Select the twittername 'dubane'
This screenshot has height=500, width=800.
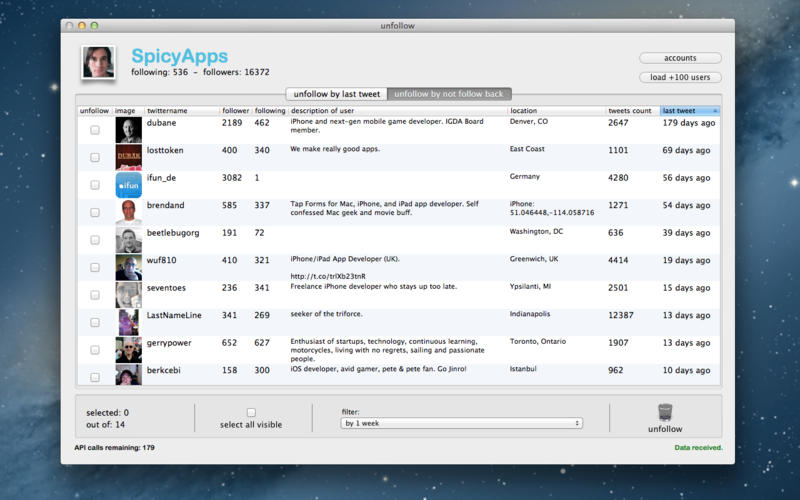(x=161, y=123)
